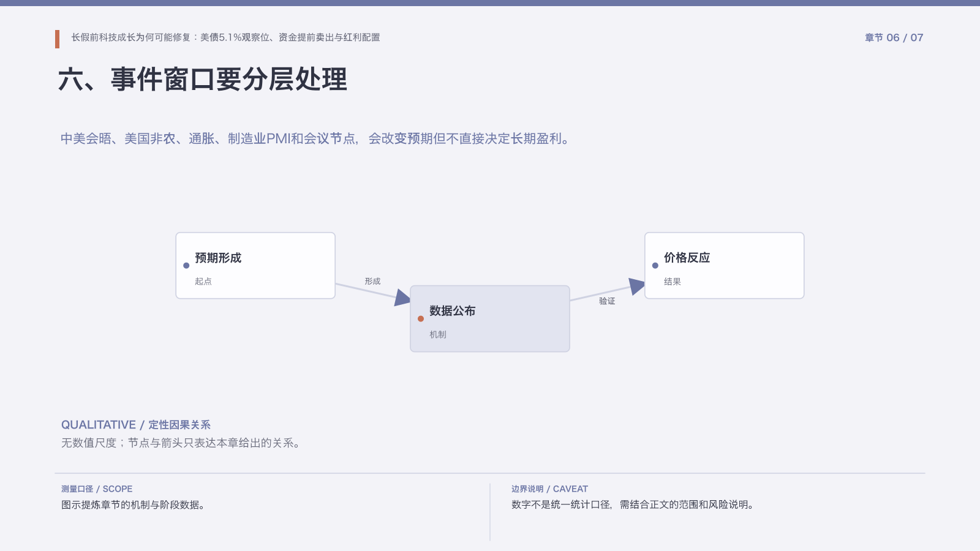This screenshot has width=980, height=551.
Task: Select the note starting with 无数值尺度
Action: [182, 443]
